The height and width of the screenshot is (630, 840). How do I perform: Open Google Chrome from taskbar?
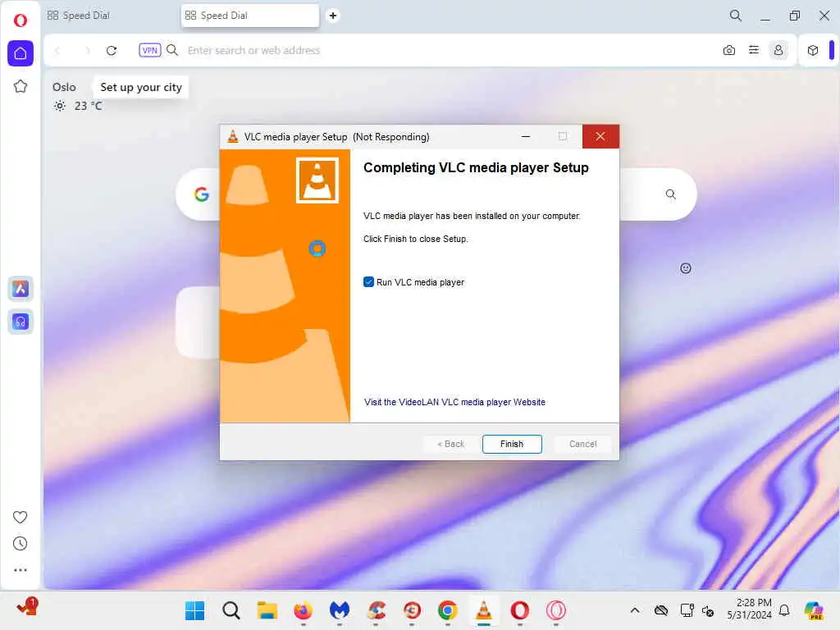pyautogui.click(x=448, y=610)
